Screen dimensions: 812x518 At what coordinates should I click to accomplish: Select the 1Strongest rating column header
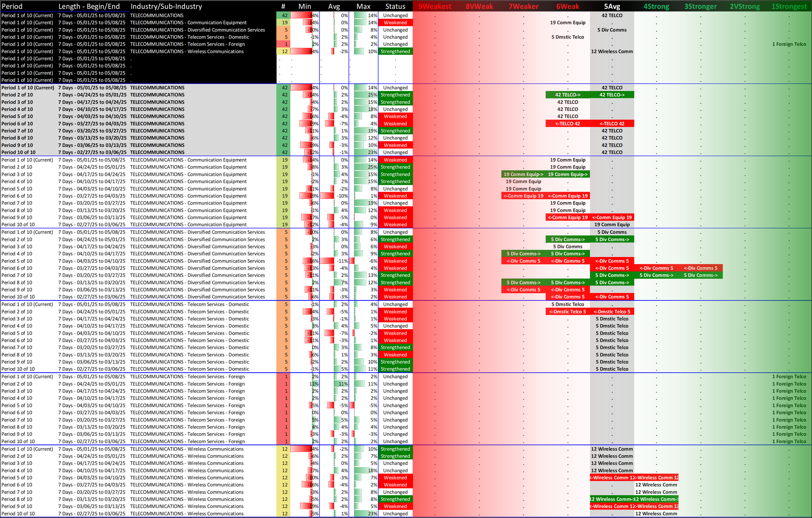(x=789, y=6)
